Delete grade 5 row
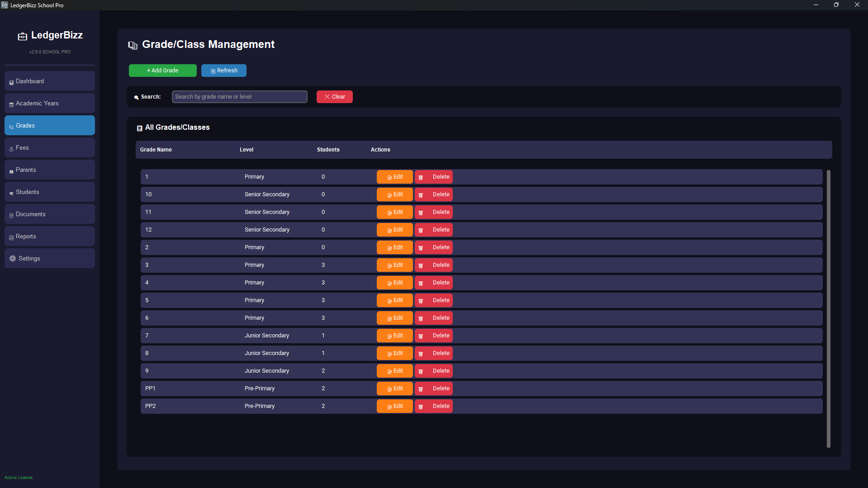This screenshot has width=868, height=488. coord(434,300)
